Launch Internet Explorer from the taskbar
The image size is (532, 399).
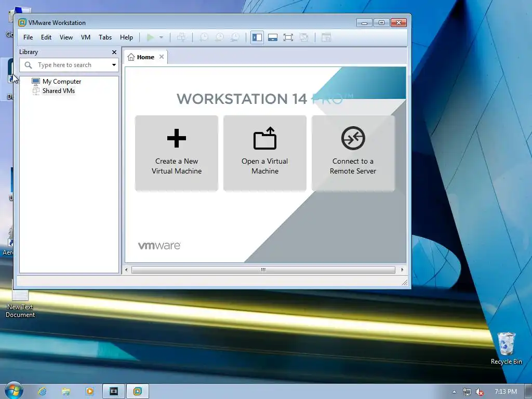(42, 392)
